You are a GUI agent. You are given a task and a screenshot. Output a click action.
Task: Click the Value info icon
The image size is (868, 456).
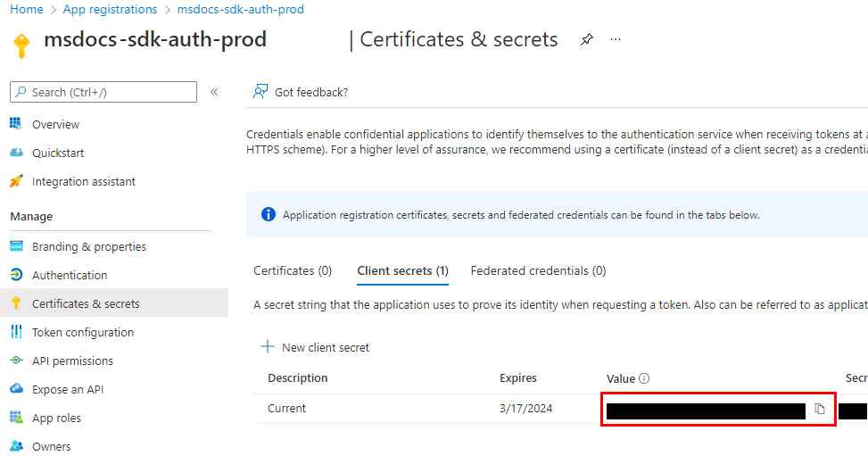644,378
